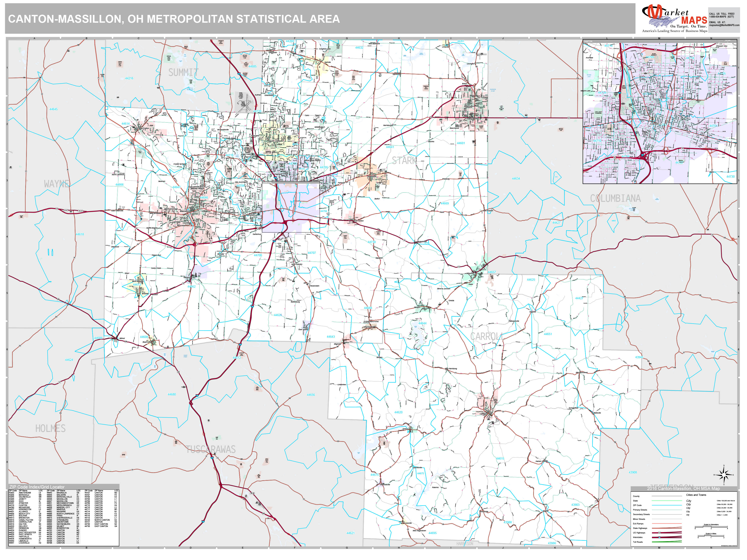The image size is (747, 560).
Task: Click the compass rose north arrow
Action: (x=724, y=469)
